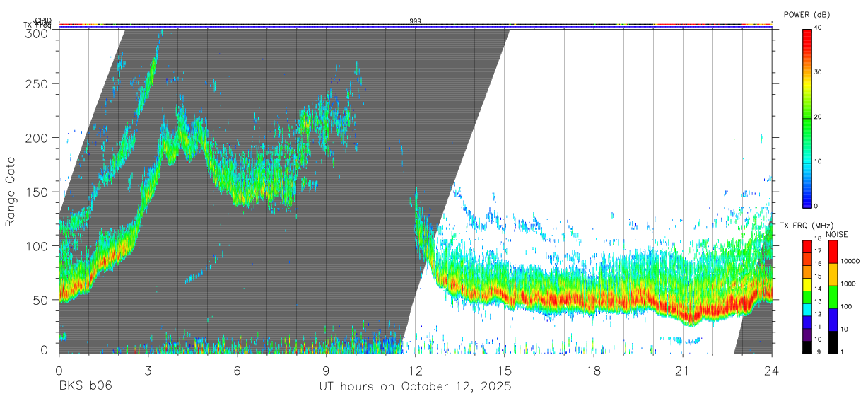868x401 pixels.
Task: Click the 'Range Gate' vertical axis title
Action: [11, 192]
